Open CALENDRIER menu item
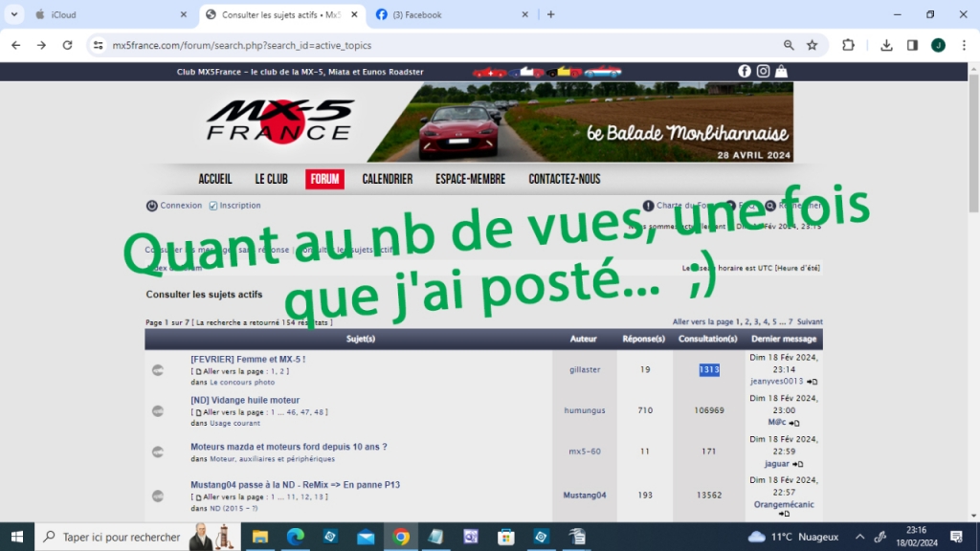The image size is (980, 551). click(388, 179)
